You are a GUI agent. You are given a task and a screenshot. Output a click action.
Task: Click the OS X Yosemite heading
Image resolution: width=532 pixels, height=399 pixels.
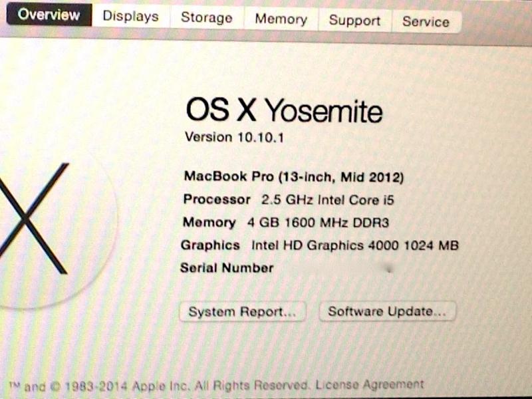click(284, 110)
